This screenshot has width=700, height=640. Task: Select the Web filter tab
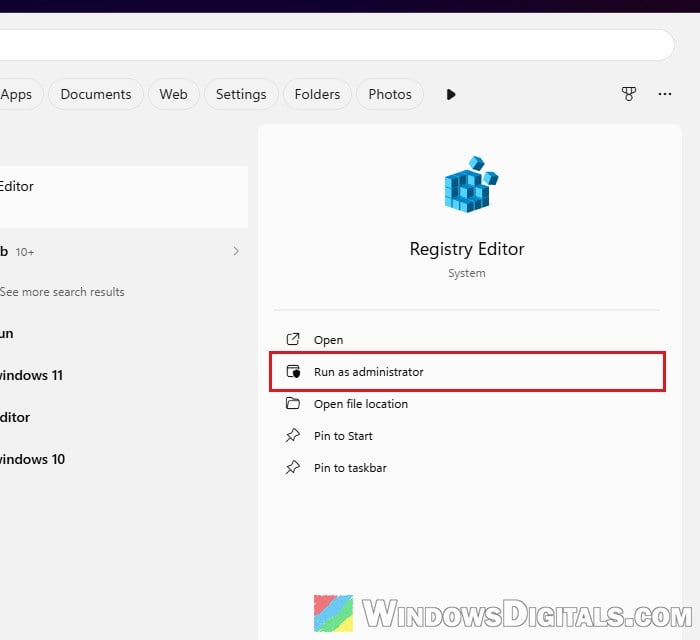click(173, 94)
